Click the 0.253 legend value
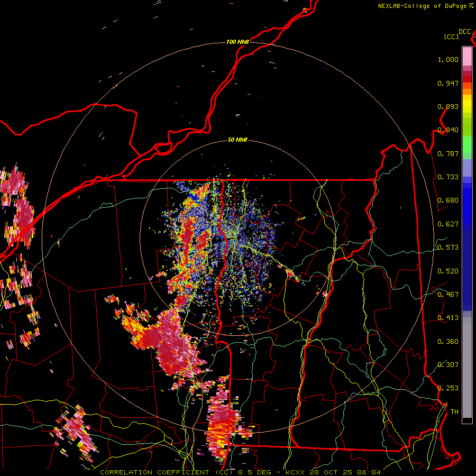 [x=448, y=388]
